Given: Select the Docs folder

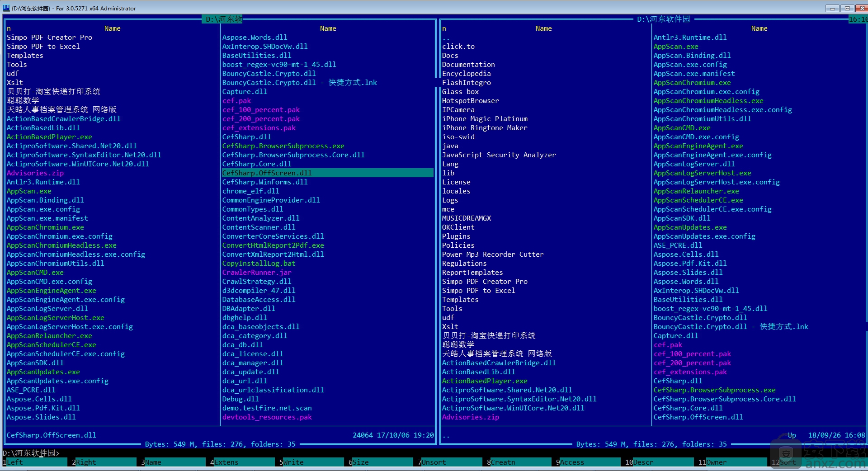Looking at the screenshot, I should click(x=450, y=55).
